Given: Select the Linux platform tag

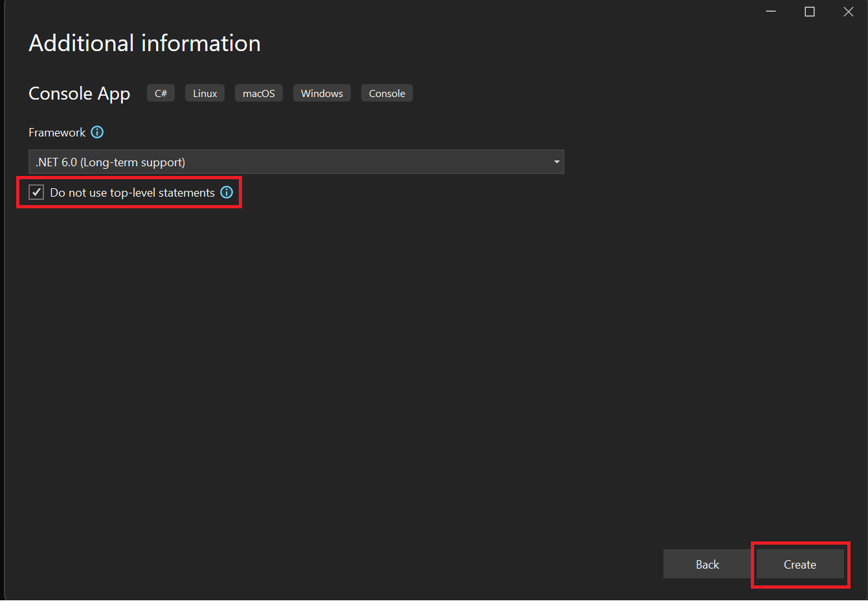Looking at the screenshot, I should coord(205,93).
